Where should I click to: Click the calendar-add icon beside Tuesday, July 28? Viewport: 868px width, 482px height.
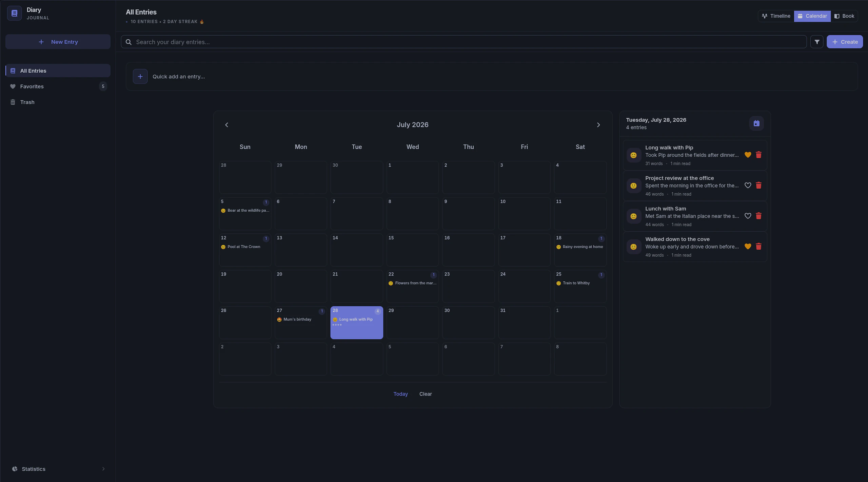click(756, 123)
